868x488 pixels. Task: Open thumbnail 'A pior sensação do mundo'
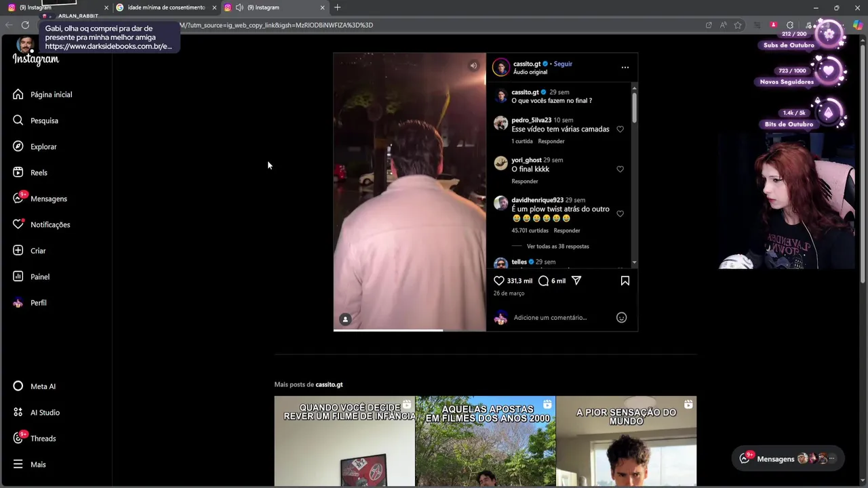pos(626,441)
